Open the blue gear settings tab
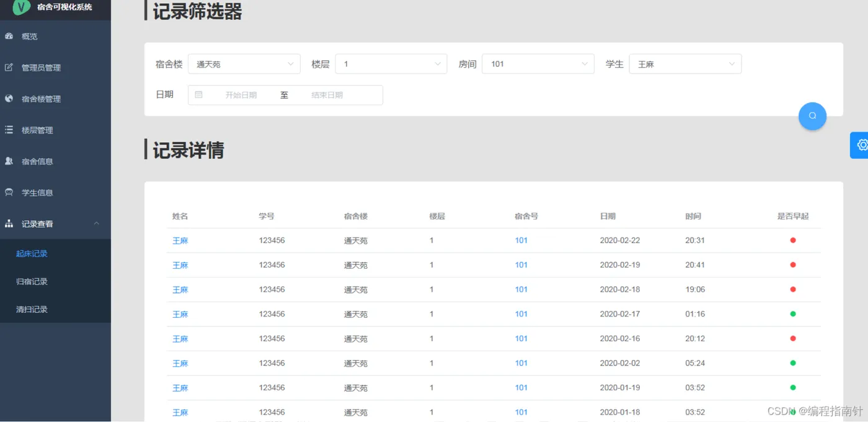The height and width of the screenshot is (422, 868). coord(859,145)
